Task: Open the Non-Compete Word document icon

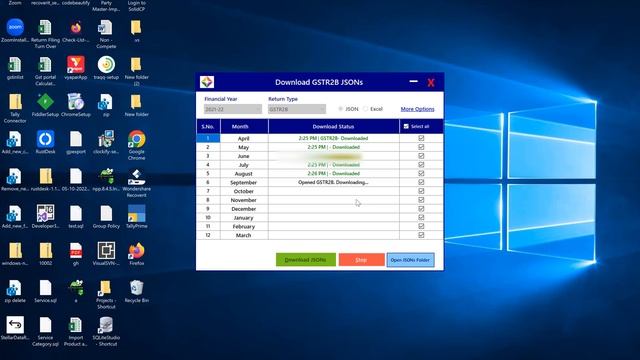Action: pyautogui.click(x=106, y=27)
